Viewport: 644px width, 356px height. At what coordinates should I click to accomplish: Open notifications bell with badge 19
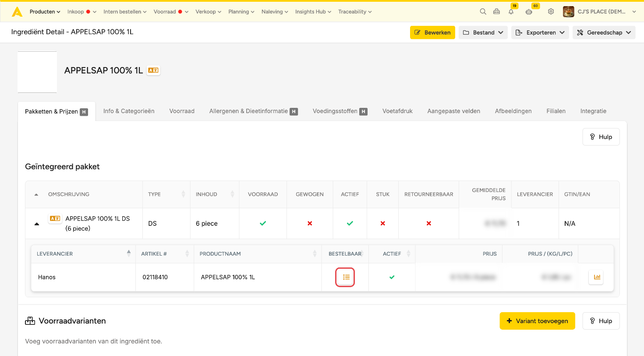[x=511, y=12]
